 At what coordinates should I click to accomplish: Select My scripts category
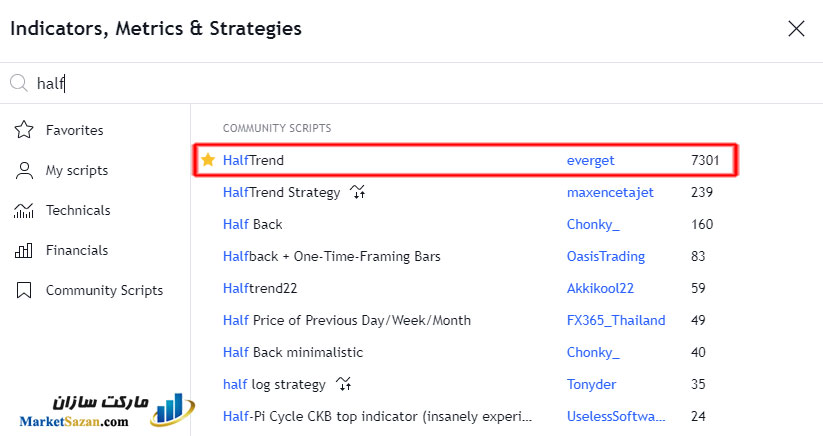click(76, 170)
